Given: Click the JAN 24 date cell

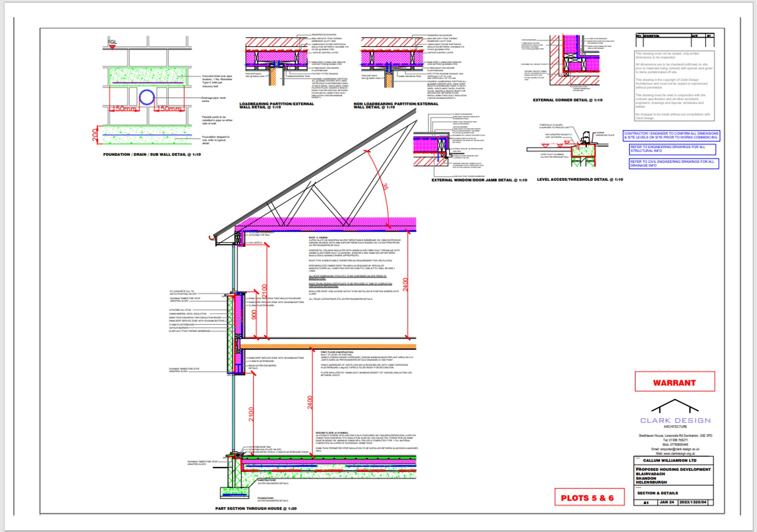Looking at the screenshot, I should 667,502.
